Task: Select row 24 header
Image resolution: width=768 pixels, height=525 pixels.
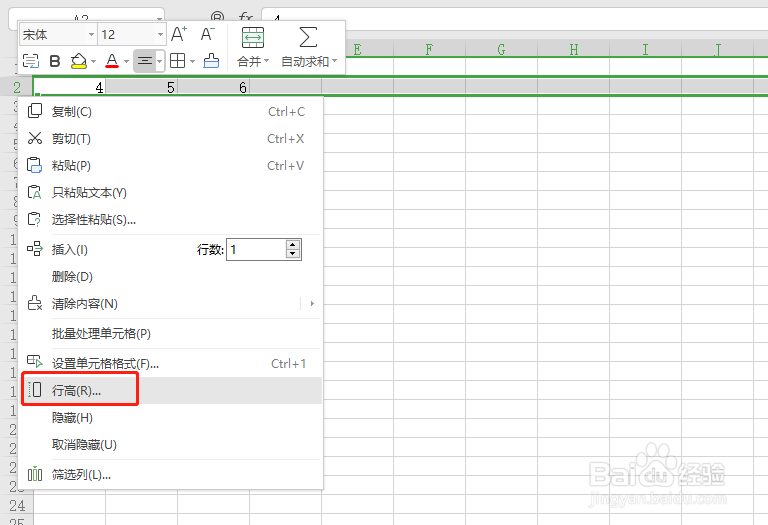Action: [x=17, y=505]
